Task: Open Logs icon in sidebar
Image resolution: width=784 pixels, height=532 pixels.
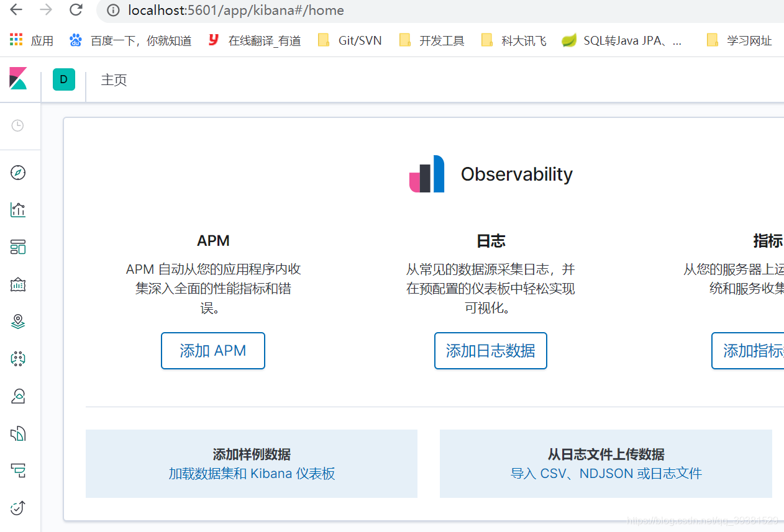Action: 18,433
